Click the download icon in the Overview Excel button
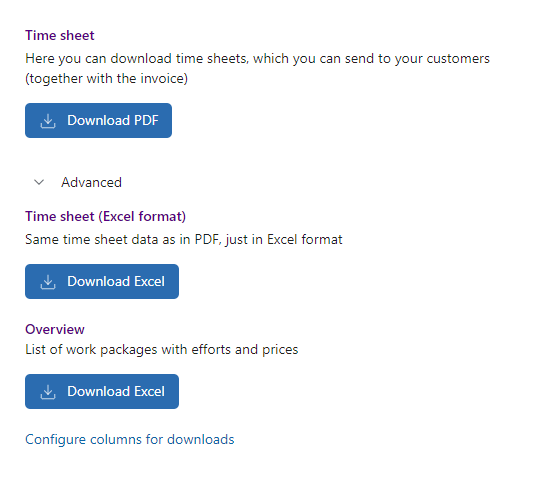Viewport: 550px width, 478px height. click(x=48, y=392)
